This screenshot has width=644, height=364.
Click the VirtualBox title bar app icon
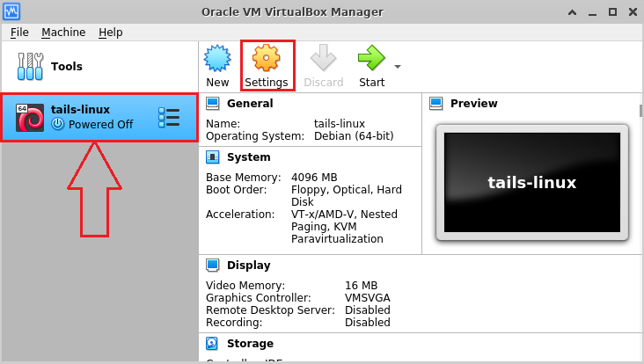point(11,11)
